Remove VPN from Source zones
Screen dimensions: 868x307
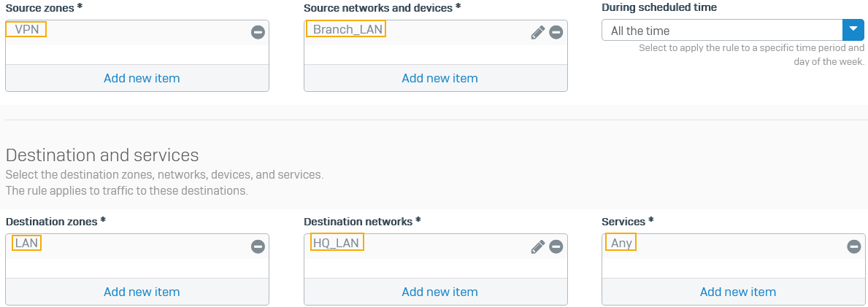point(258,32)
